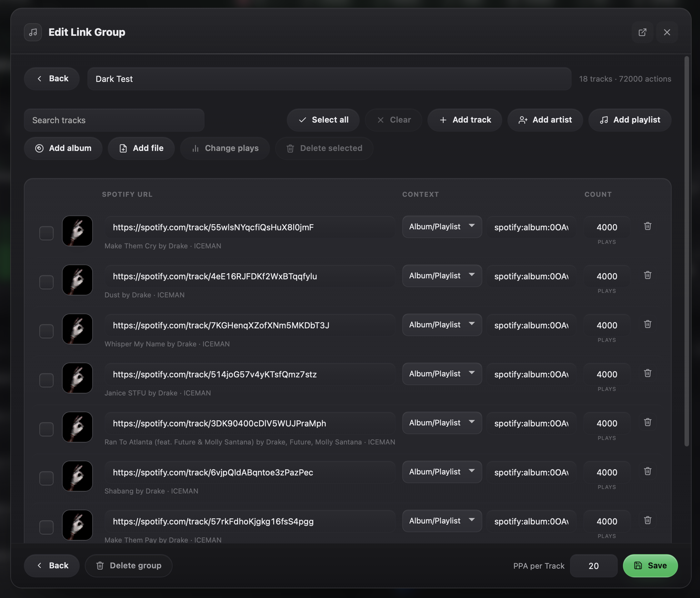Focus the Search tracks field
Screen dimensions: 700x598
coord(114,120)
